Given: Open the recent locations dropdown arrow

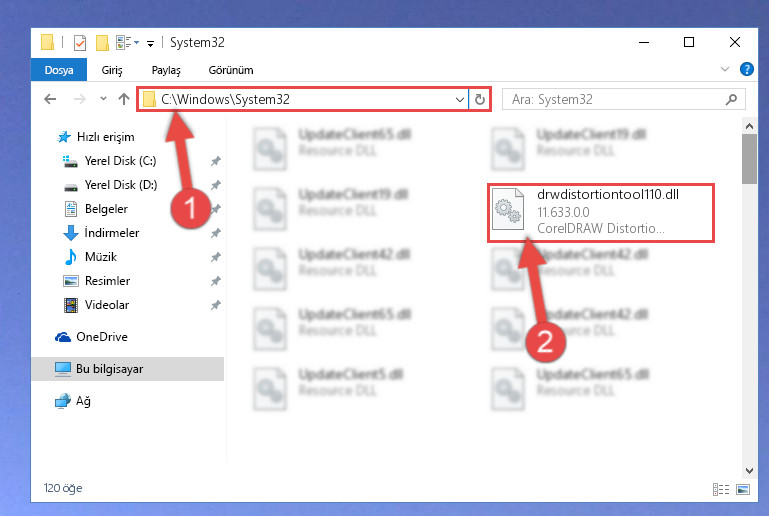Looking at the screenshot, I should (103, 99).
